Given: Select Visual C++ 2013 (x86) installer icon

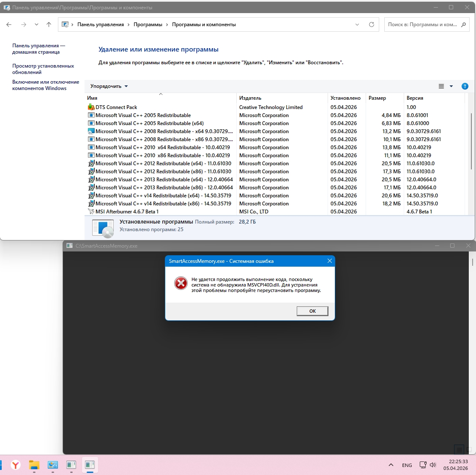Looking at the screenshot, I should coord(91,188).
